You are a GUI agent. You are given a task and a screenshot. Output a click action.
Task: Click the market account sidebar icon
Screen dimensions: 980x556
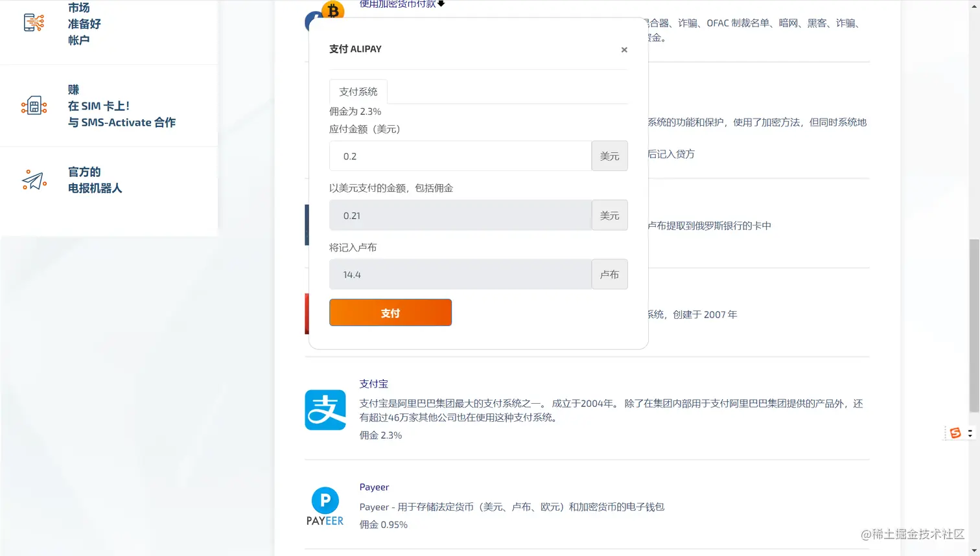[34, 23]
